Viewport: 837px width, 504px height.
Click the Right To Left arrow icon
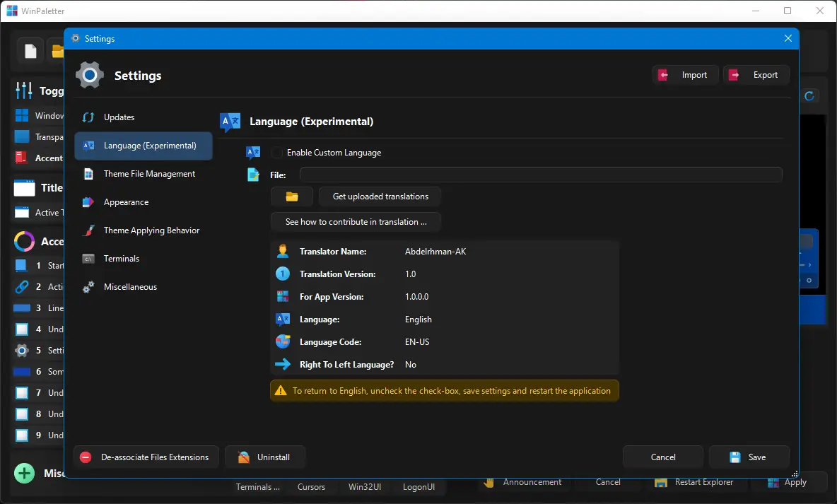pyautogui.click(x=283, y=364)
